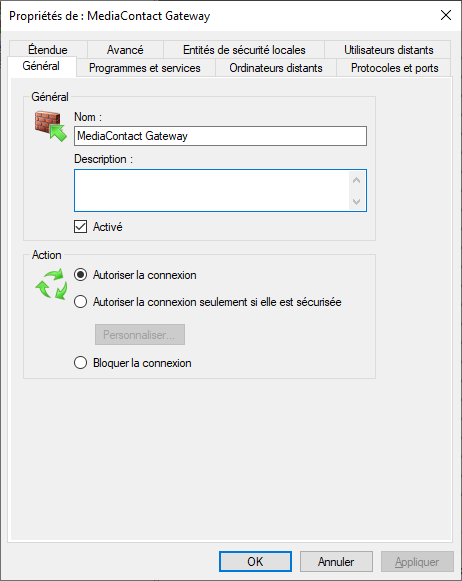Screen dimensions: 462x581
Task: Click the green recycling arrows Action icon
Action: click(51, 285)
